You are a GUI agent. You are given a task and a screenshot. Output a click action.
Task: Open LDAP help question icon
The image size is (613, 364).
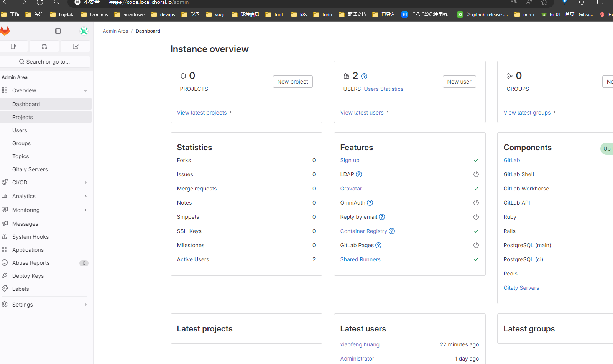(x=359, y=174)
